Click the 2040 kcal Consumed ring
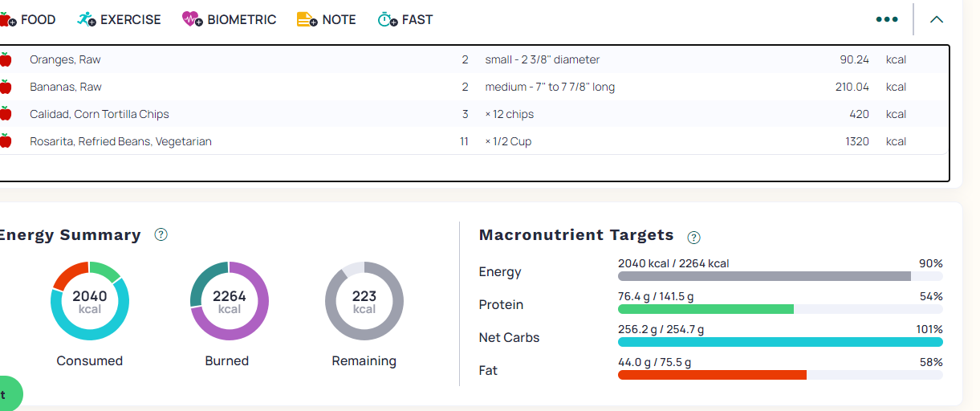 click(x=90, y=301)
